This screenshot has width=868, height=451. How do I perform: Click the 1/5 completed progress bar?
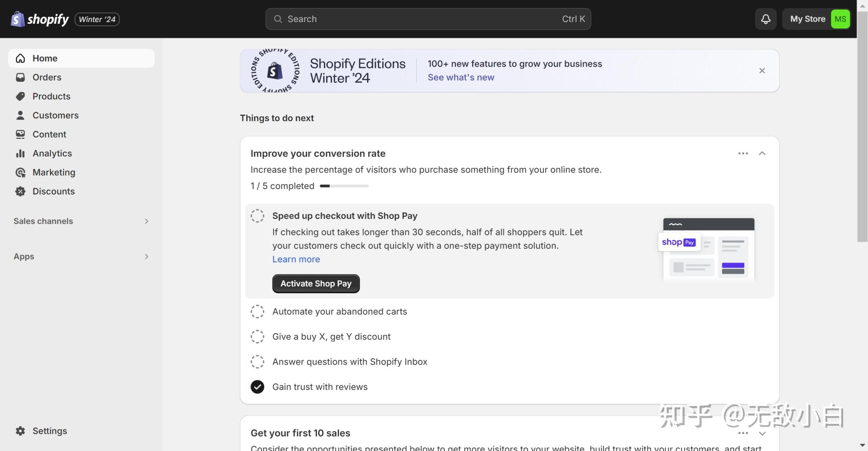(x=344, y=186)
